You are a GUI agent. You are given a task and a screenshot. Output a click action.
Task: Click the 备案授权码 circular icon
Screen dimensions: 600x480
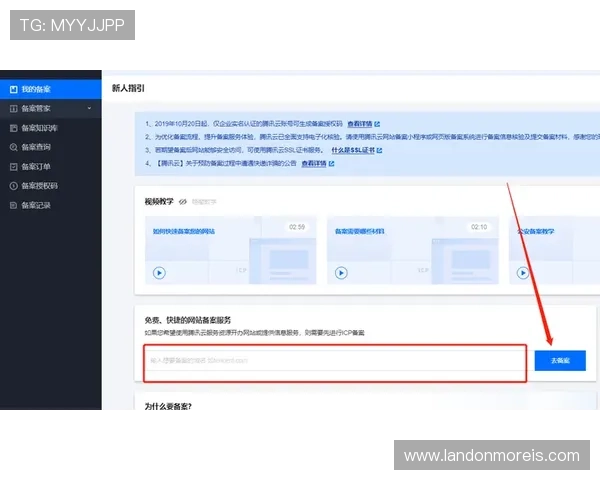tap(14, 186)
